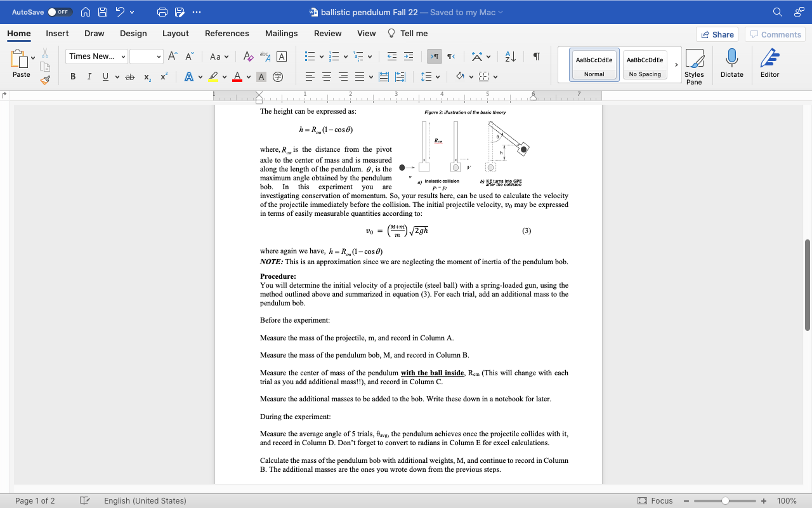Open numbered list dropdown arrow
Viewport: 812px width, 508px height.
pyautogui.click(x=346, y=57)
